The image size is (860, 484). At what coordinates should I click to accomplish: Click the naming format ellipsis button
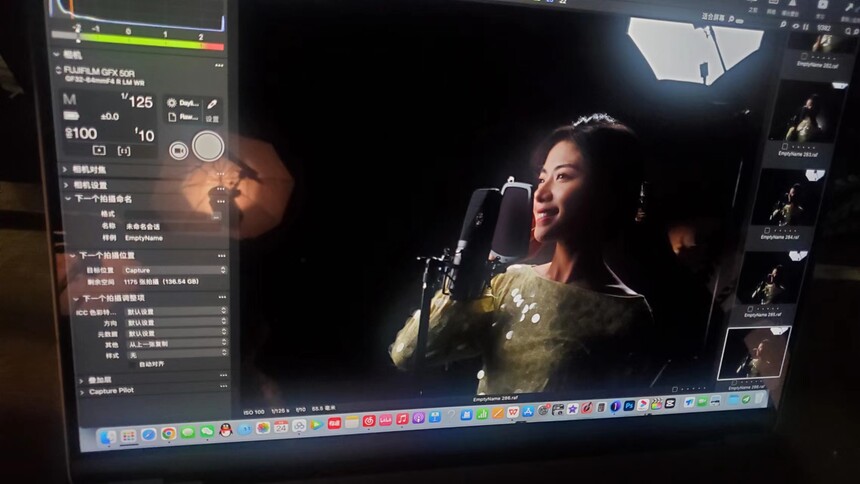click(216, 216)
